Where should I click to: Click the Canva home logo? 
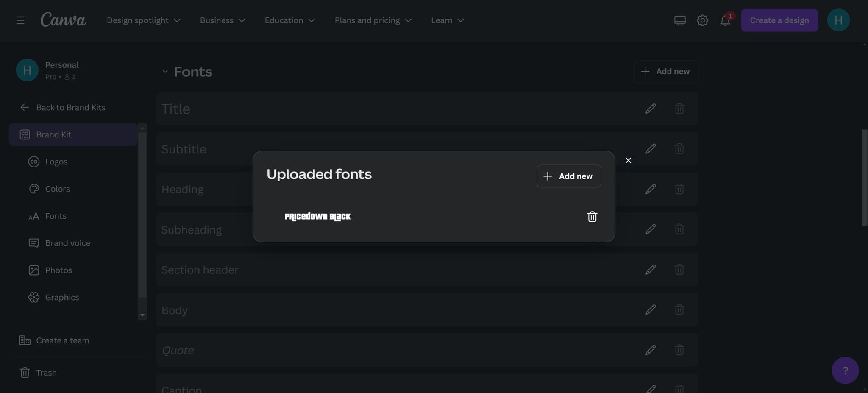pyautogui.click(x=63, y=20)
